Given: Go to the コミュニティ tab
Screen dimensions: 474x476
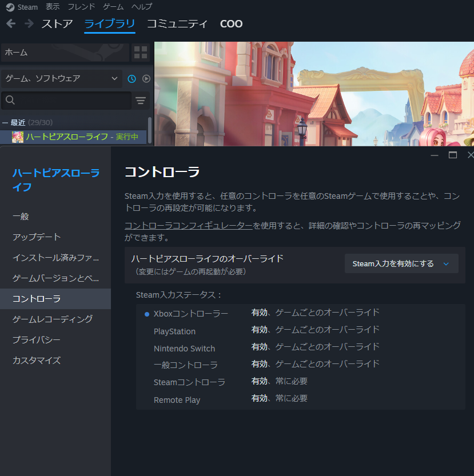Looking at the screenshot, I should pyautogui.click(x=177, y=23).
